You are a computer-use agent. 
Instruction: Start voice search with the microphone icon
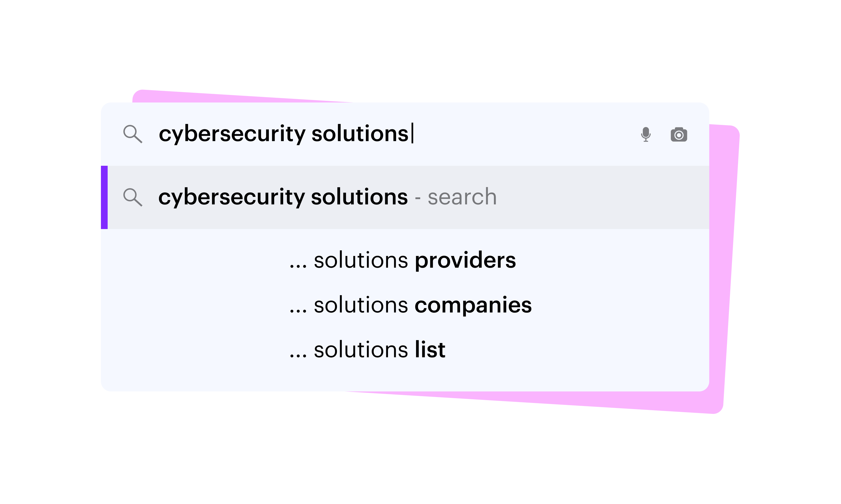(646, 134)
